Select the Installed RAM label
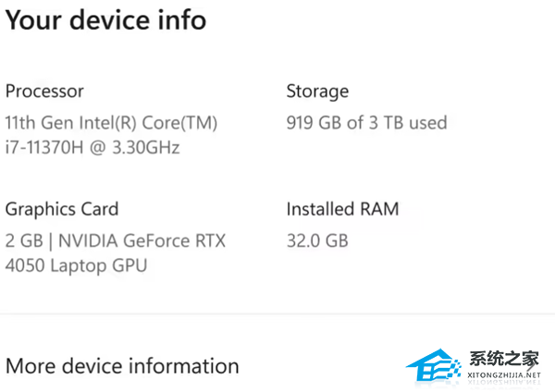 342,209
